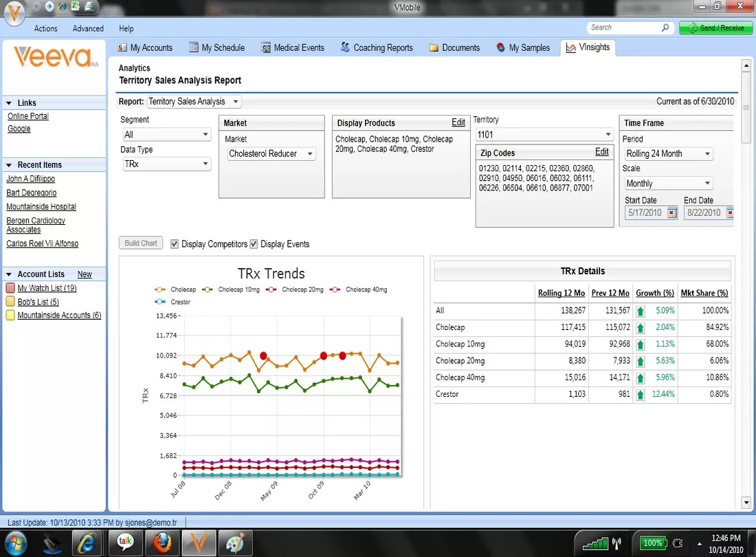Click Edit link for Zip Codes
This screenshot has width=756, height=557.
(x=602, y=152)
